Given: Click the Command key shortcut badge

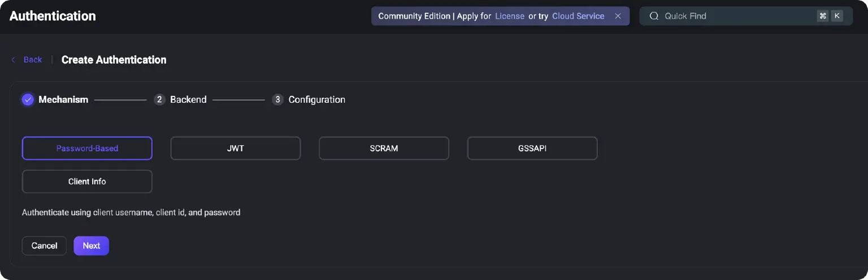Looking at the screenshot, I should click(x=822, y=16).
